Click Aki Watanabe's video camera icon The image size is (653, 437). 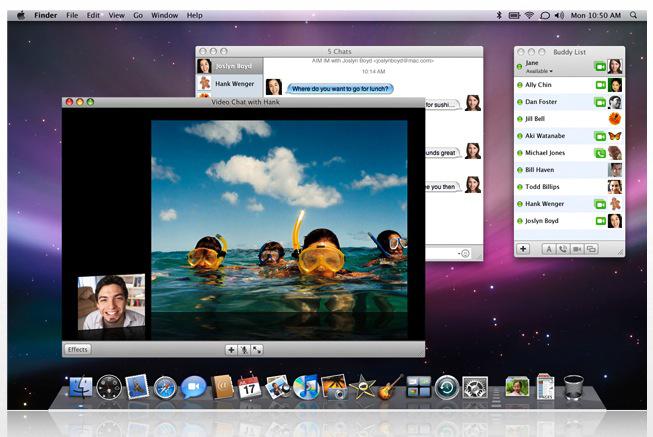(x=600, y=136)
